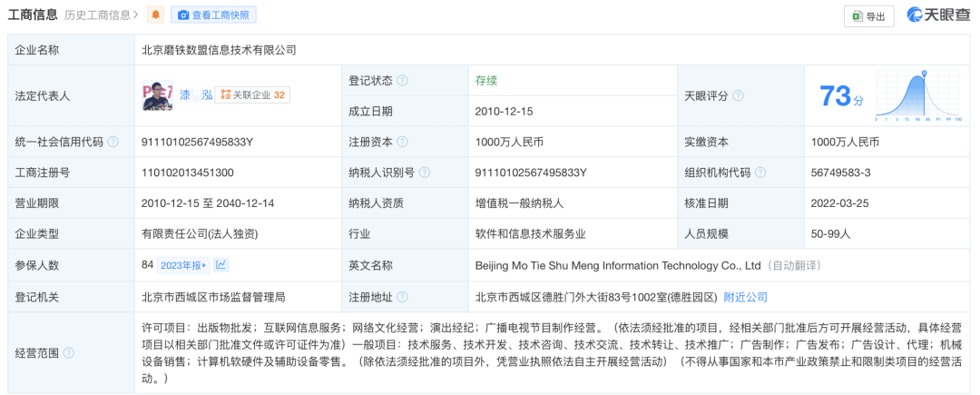Click 北京市西城区市场监督管理局 value

tap(213, 298)
